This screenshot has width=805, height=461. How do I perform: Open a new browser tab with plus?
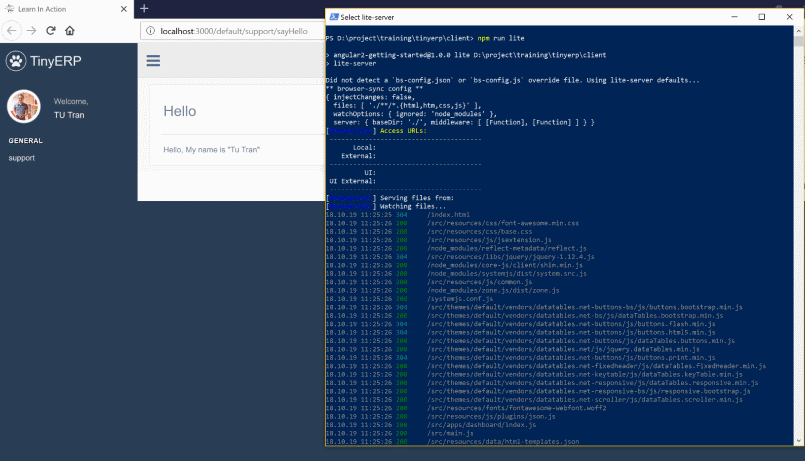(144, 8)
